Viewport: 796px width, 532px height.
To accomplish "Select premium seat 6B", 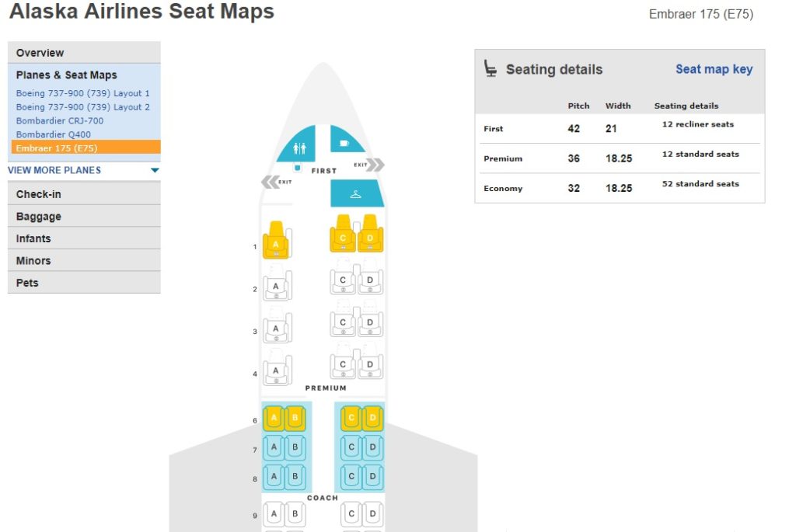I will pyautogui.click(x=295, y=419).
